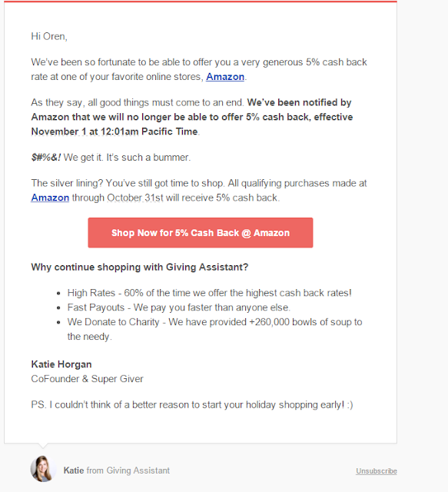
Task: Select the underlined October 31st date
Action: coord(135,198)
